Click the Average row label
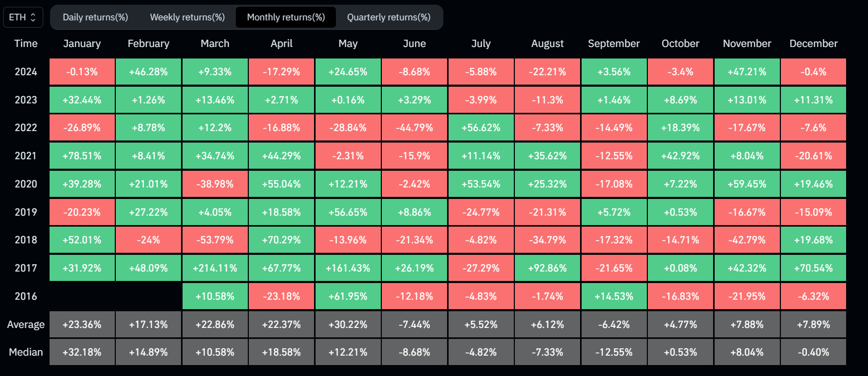This screenshot has height=376, width=868. point(26,324)
